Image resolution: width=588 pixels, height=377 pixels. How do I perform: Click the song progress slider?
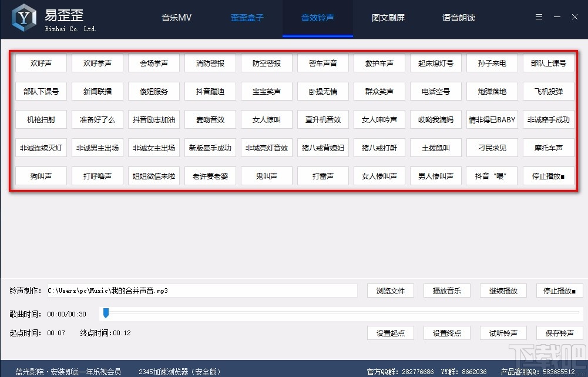(x=106, y=313)
